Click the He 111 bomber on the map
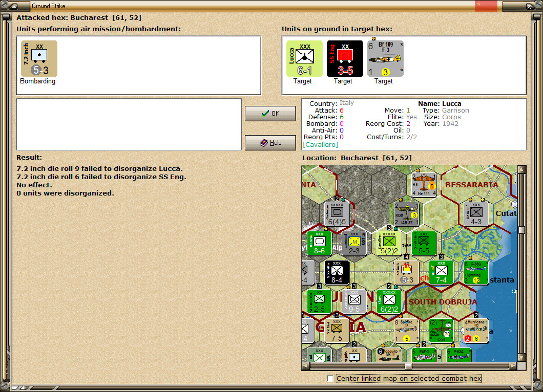 tap(424, 185)
